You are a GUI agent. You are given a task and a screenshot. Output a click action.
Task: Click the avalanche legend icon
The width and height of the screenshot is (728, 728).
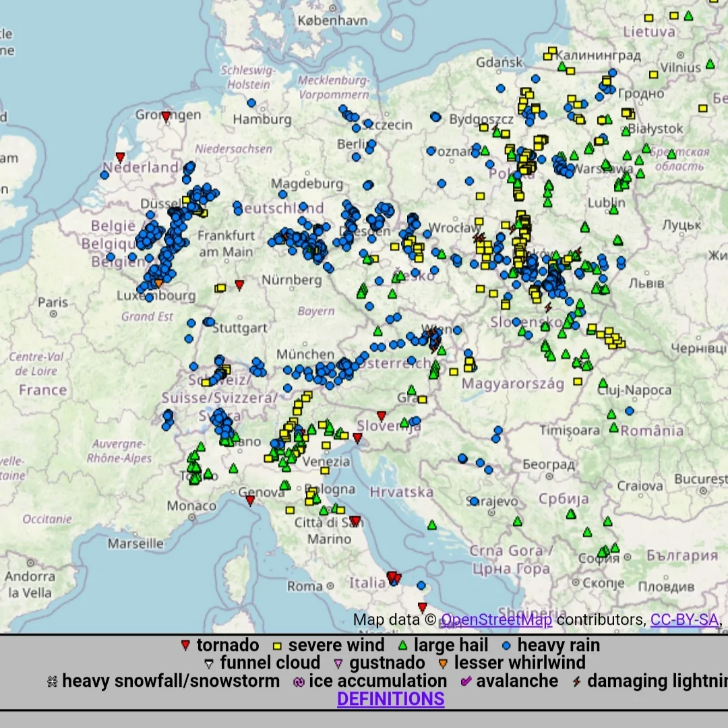click(466, 682)
